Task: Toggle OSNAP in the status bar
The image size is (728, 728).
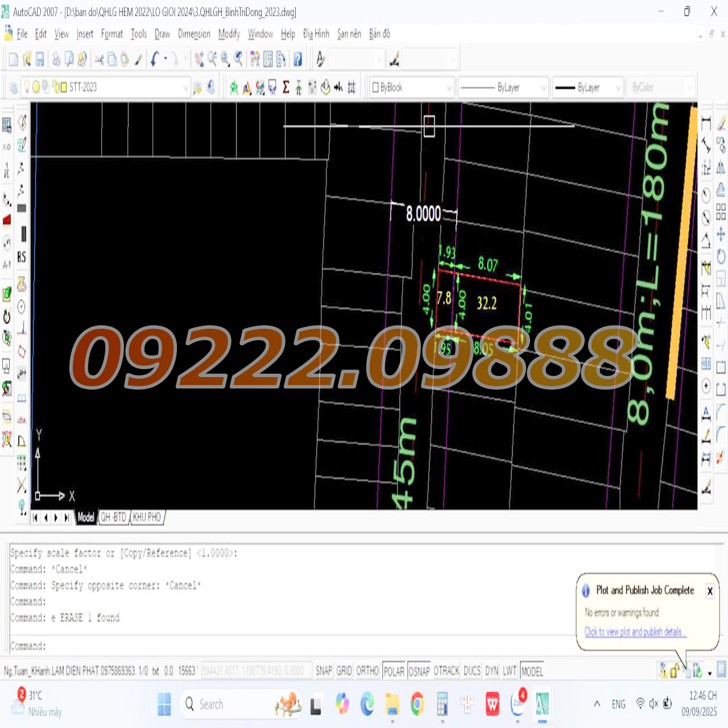Action: pyautogui.click(x=419, y=671)
